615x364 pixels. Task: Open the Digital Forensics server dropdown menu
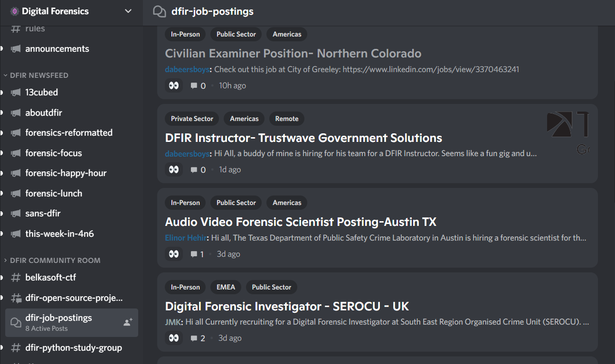pos(128,11)
